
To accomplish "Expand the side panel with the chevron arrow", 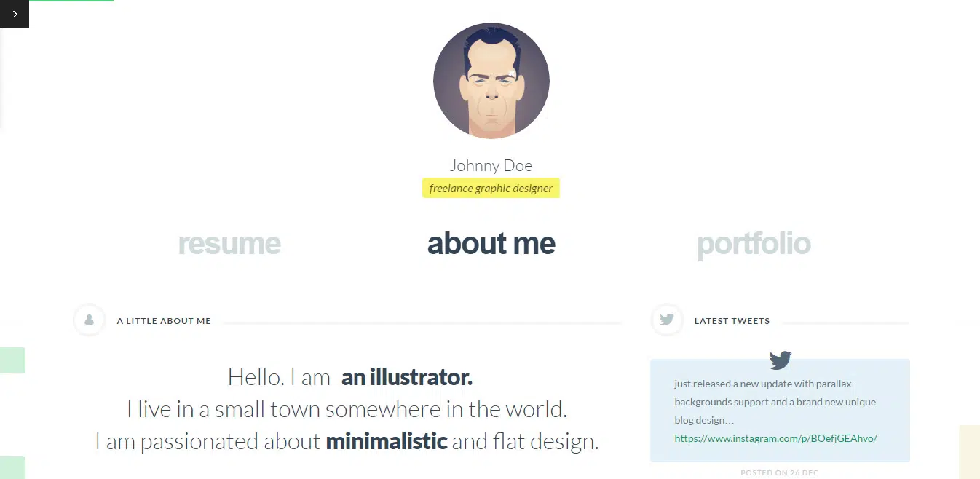I will (15, 14).
